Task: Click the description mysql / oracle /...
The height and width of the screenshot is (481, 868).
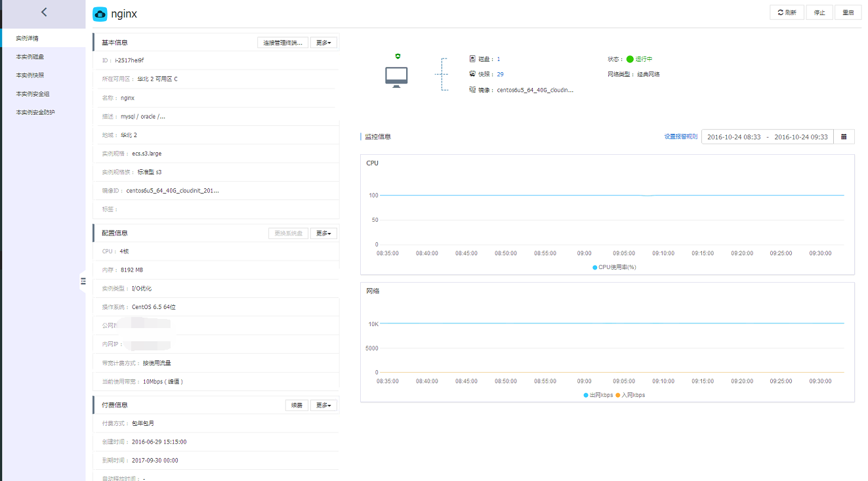Action: (x=143, y=116)
